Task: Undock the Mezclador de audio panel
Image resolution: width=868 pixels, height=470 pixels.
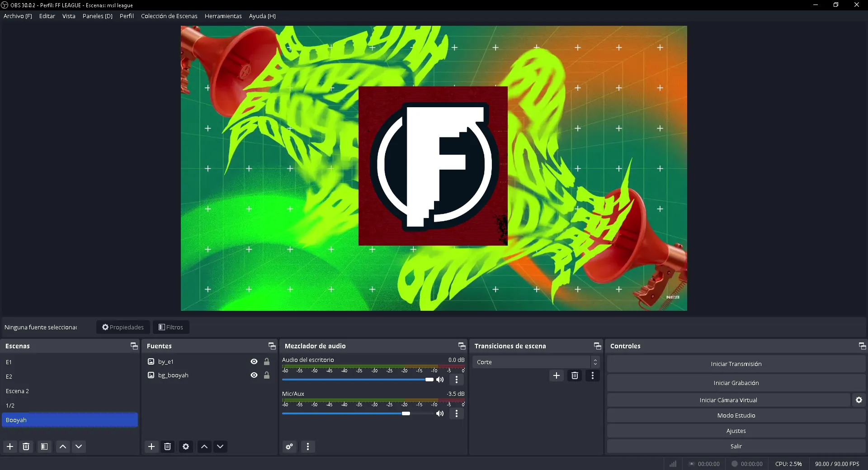Action: (462, 346)
